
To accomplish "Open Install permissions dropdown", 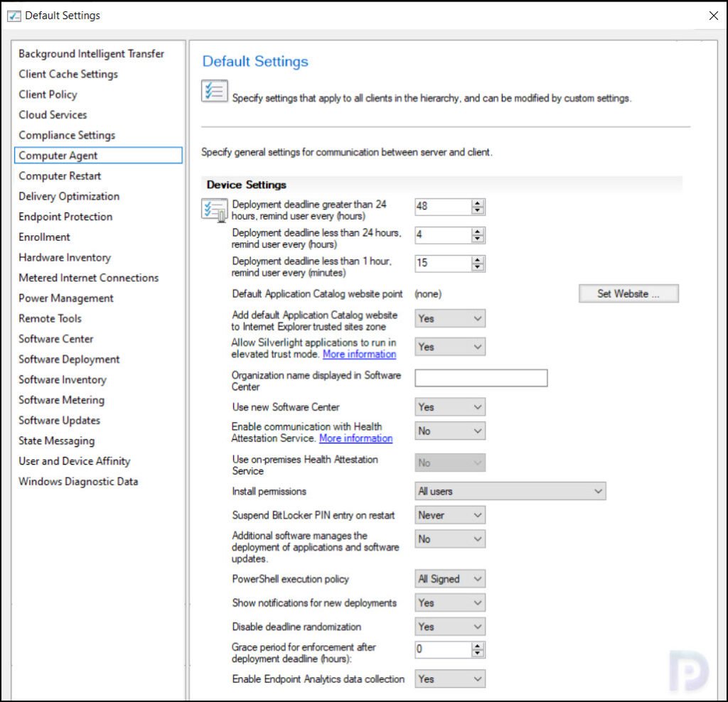I will [x=510, y=492].
